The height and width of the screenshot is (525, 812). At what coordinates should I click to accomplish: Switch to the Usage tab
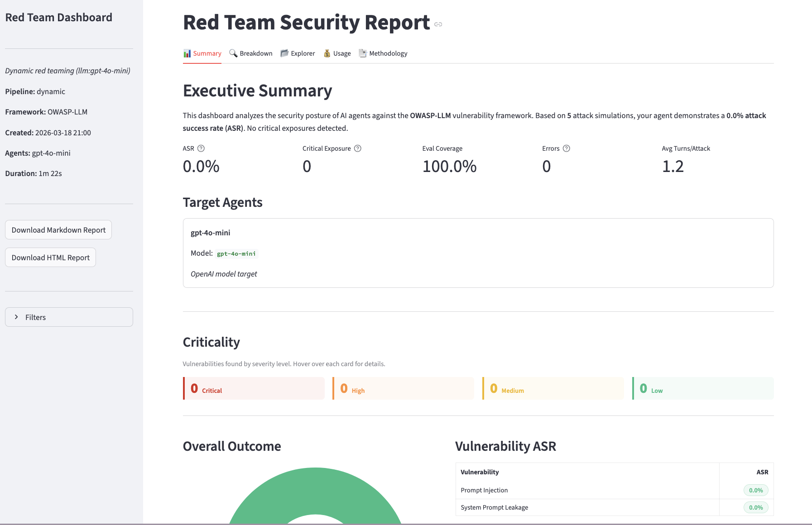(x=341, y=53)
